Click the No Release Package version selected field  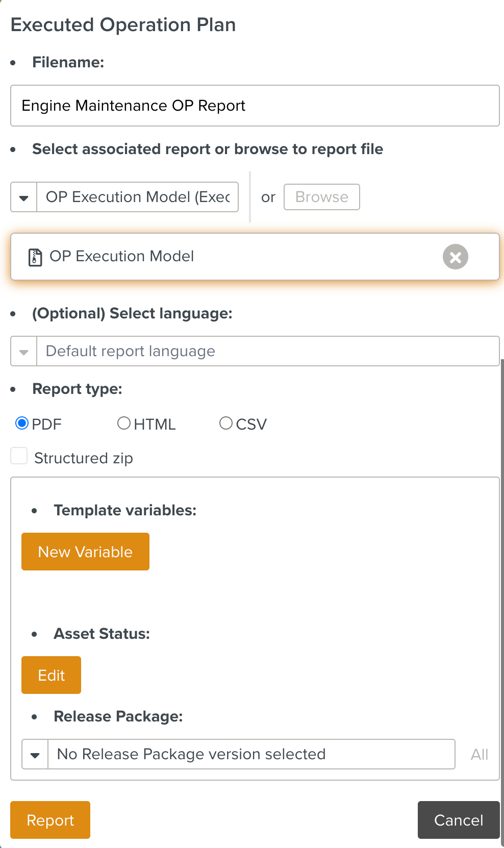pos(251,755)
